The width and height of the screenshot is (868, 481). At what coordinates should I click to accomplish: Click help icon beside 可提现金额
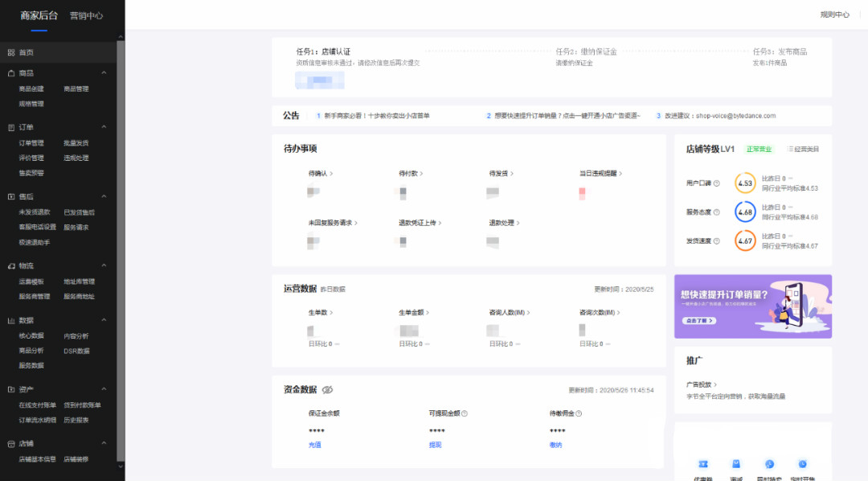pos(465,413)
